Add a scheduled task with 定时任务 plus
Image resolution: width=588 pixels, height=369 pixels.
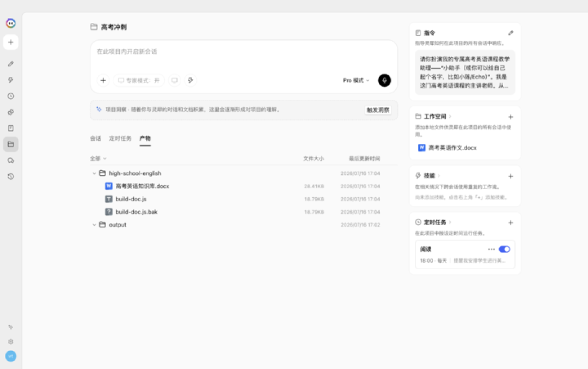coord(510,223)
